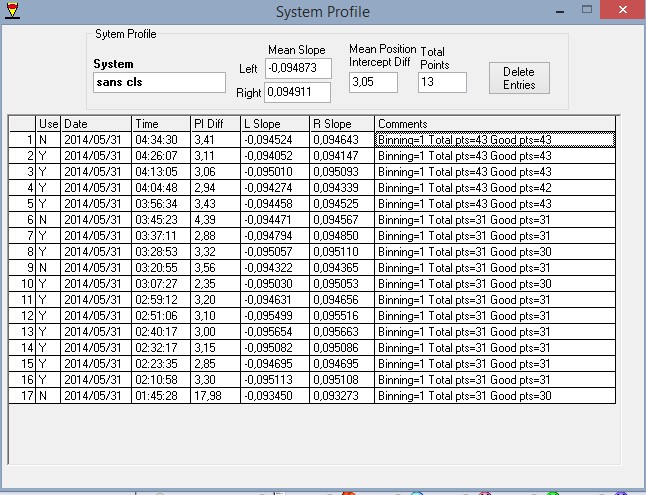The width and height of the screenshot is (646, 495).
Task: Click PI Diff cell 4,39
Action: [x=215, y=220]
